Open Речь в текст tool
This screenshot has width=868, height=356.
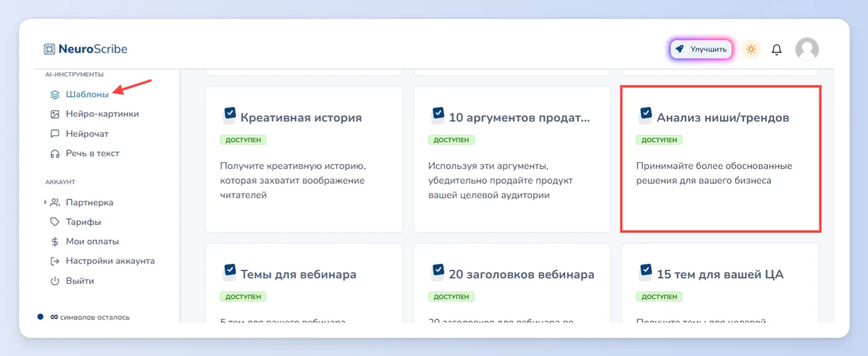92,154
